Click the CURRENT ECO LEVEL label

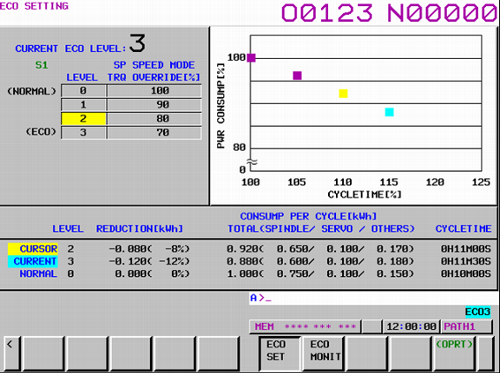click(71, 49)
